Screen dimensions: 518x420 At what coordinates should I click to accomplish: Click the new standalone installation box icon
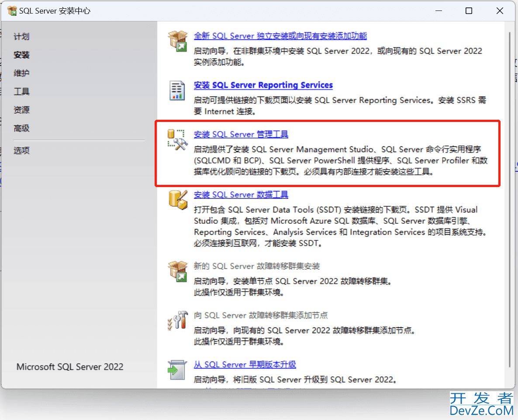point(178,42)
